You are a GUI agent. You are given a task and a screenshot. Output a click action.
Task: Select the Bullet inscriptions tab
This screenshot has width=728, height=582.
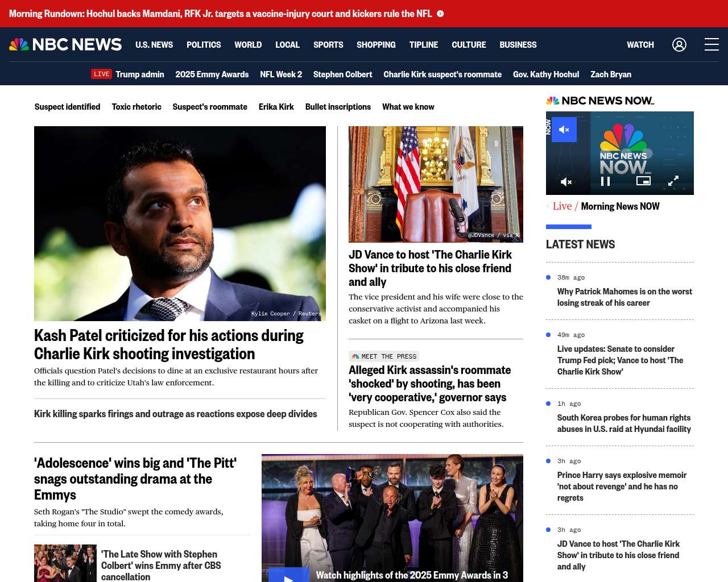tap(338, 106)
